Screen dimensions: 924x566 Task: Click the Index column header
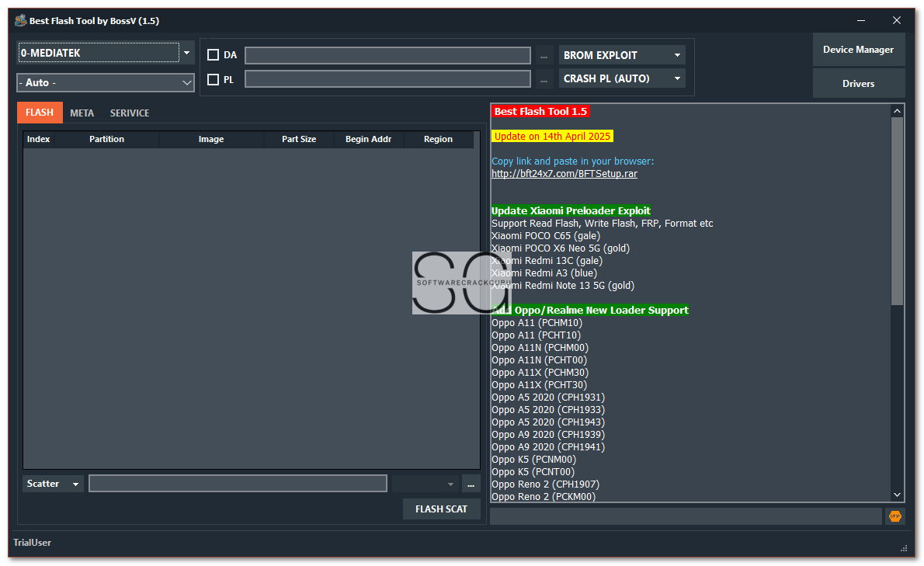click(x=38, y=139)
